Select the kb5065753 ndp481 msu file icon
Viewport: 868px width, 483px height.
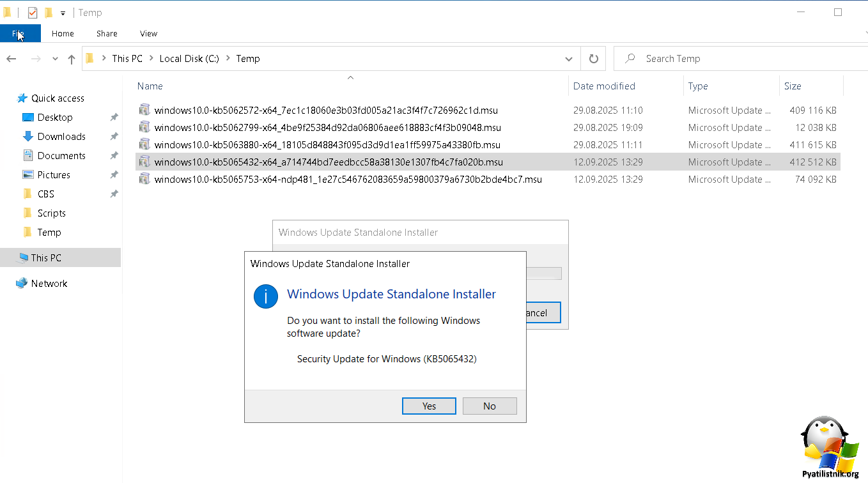click(144, 180)
